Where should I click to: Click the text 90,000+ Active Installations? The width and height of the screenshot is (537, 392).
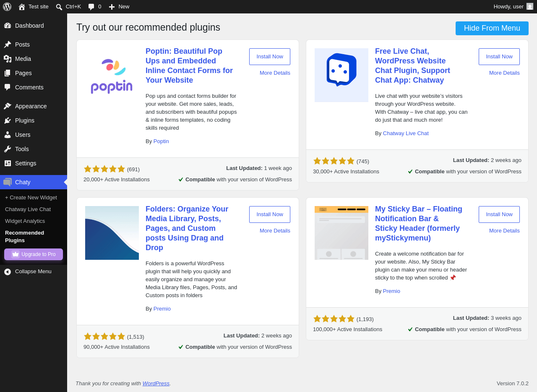117,347
